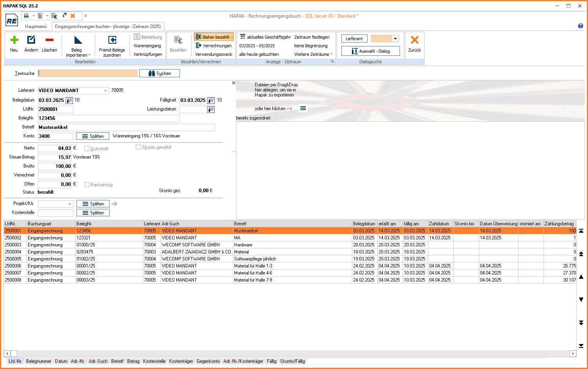Open the Fälligkeit calendar picker

211,100
